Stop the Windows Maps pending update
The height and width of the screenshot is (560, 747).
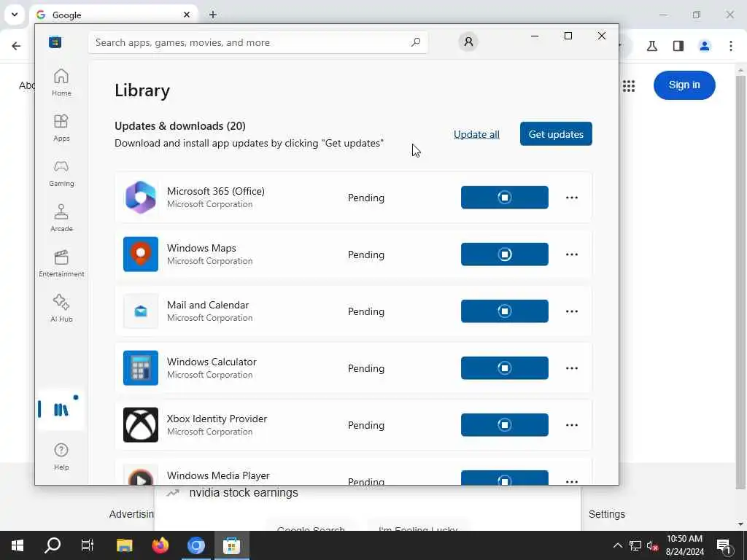(x=505, y=254)
